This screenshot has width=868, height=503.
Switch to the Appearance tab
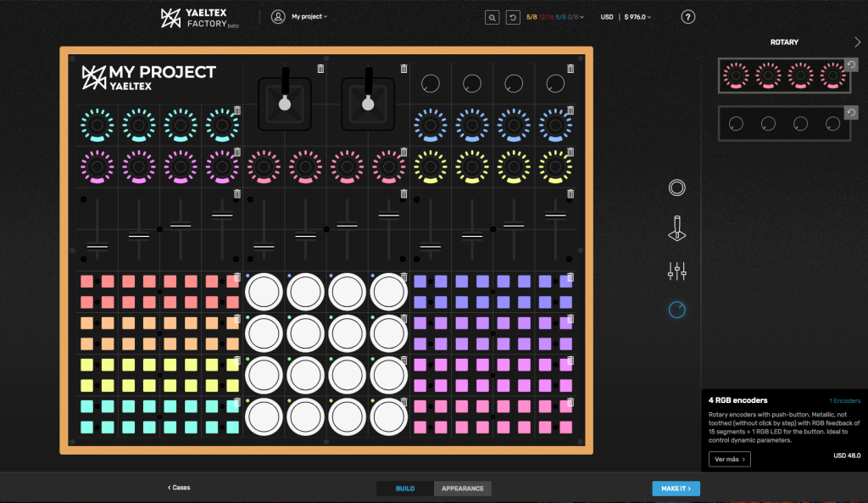(462, 489)
